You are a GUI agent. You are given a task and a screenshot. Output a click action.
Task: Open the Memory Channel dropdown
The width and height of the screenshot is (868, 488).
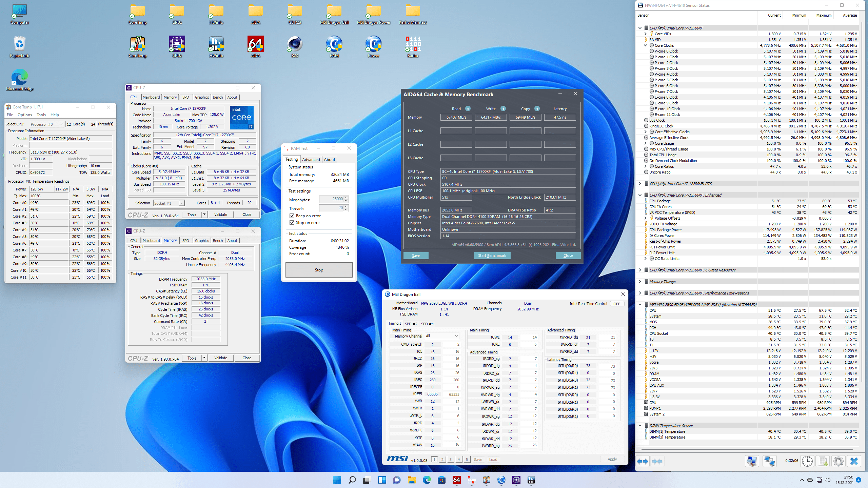442,336
